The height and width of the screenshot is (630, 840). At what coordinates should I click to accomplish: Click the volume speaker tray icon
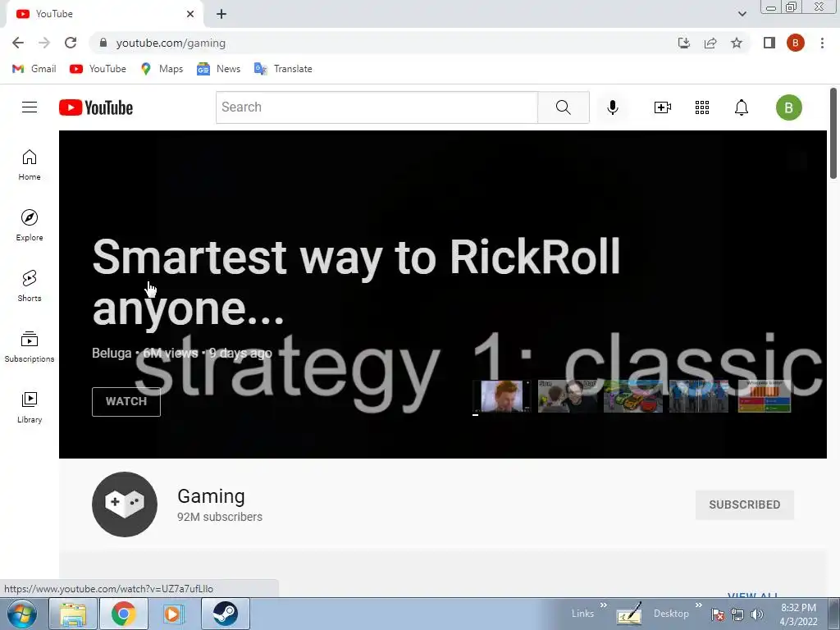click(757, 614)
